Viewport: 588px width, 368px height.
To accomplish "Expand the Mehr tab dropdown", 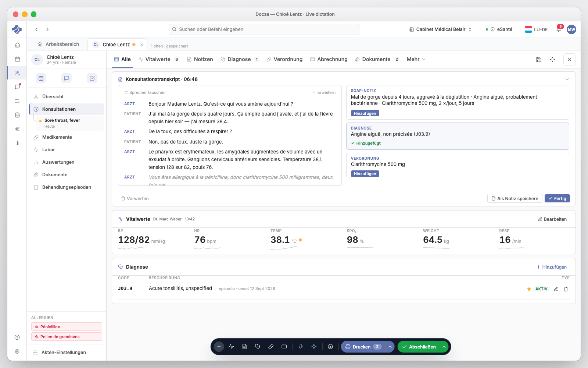I will [416, 59].
